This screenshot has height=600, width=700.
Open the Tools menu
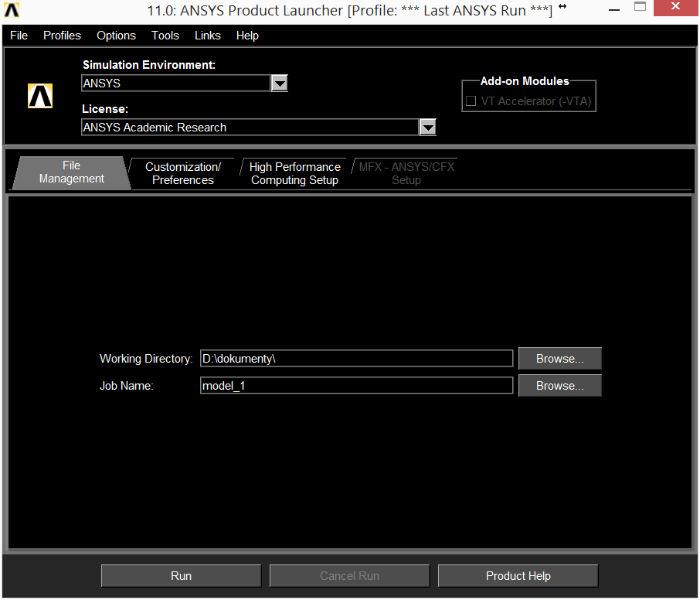coord(165,36)
